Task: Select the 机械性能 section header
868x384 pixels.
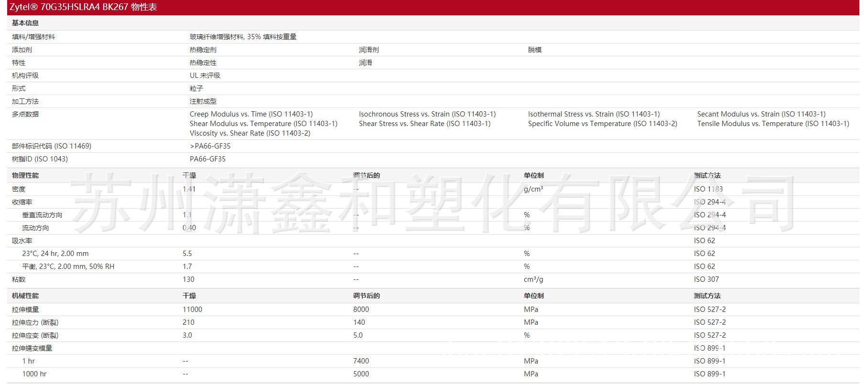Action: click(x=25, y=296)
